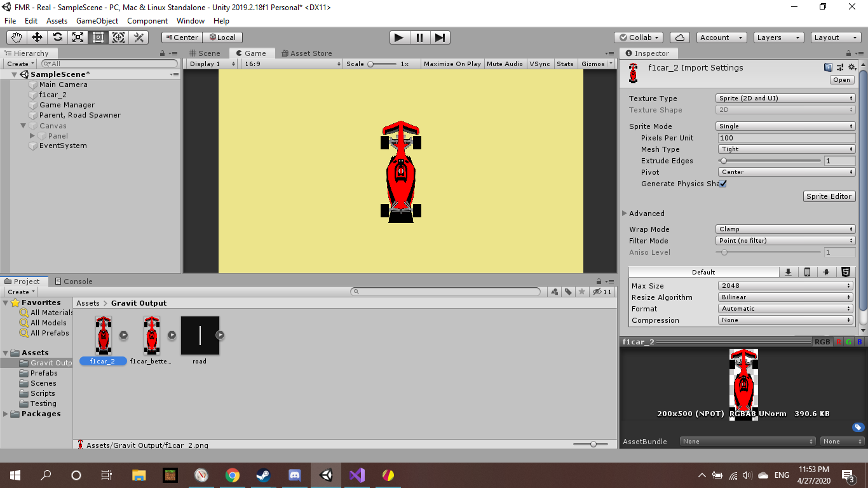Open the Wrap Mode dropdown
This screenshot has width=868, height=488.
[x=785, y=229]
